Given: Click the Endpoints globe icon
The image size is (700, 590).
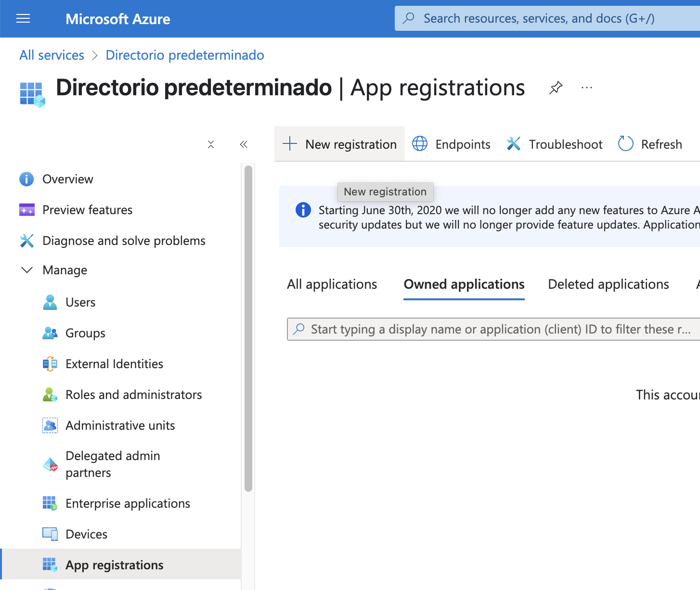Looking at the screenshot, I should coord(420,143).
